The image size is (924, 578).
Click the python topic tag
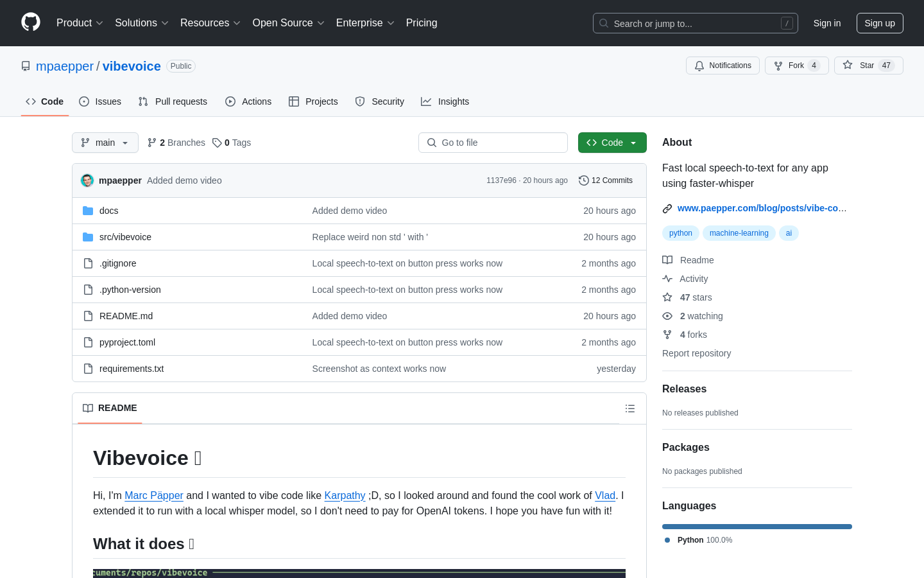[681, 233]
